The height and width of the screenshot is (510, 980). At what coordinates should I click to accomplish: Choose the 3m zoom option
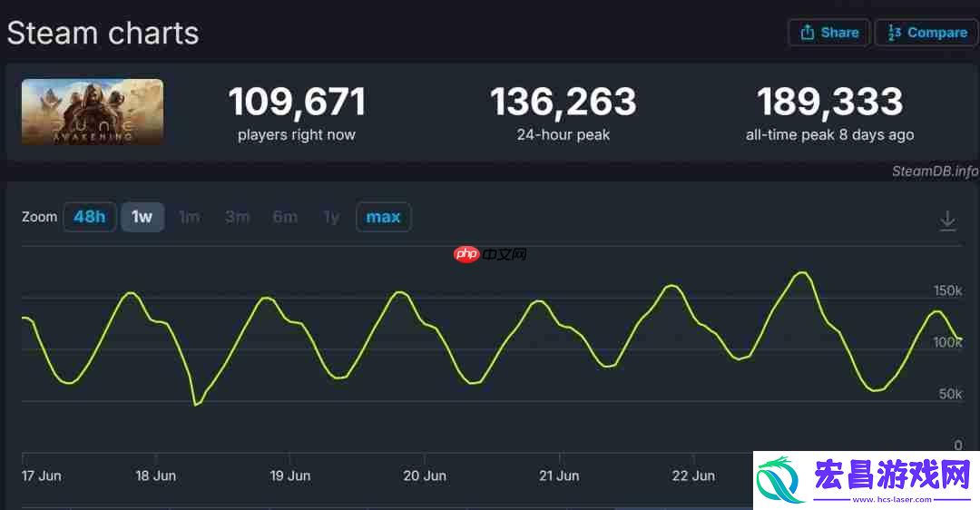[x=237, y=217]
